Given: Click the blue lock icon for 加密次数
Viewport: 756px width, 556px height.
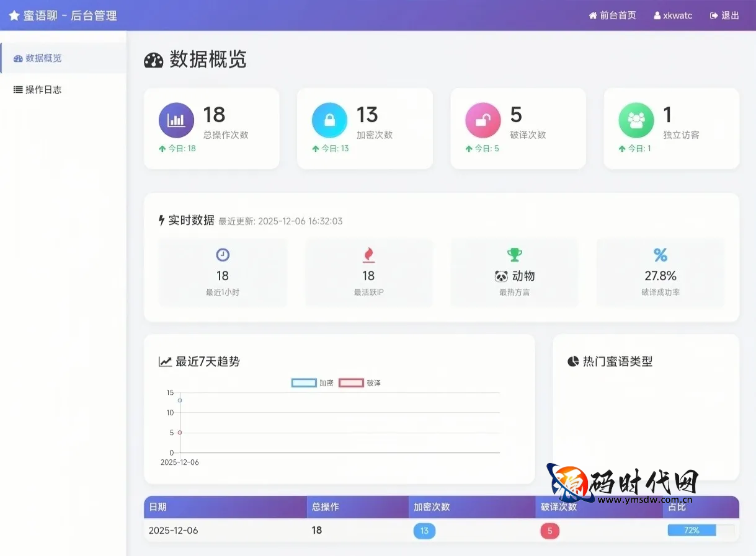Looking at the screenshot, I should coord(329,120).
